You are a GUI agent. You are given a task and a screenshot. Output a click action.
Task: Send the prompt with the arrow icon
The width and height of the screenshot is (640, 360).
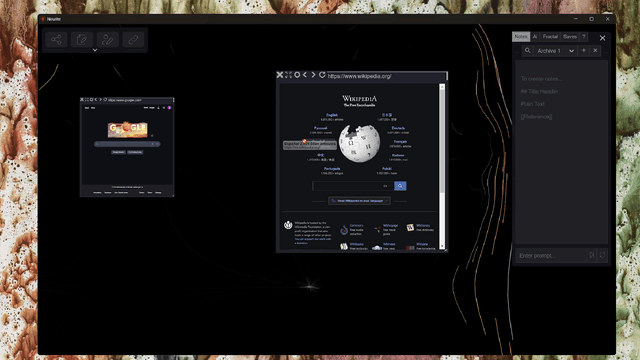click(x=591, y=256)
